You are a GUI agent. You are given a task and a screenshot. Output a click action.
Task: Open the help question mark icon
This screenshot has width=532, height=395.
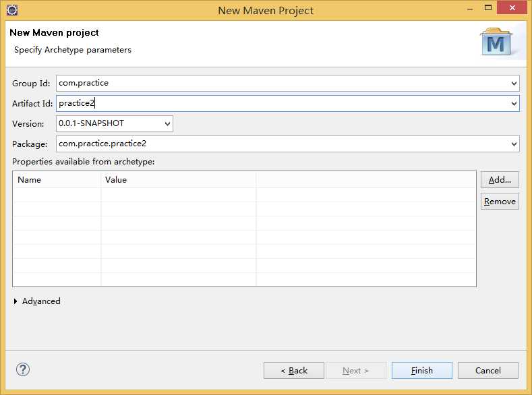coord(23,369)
